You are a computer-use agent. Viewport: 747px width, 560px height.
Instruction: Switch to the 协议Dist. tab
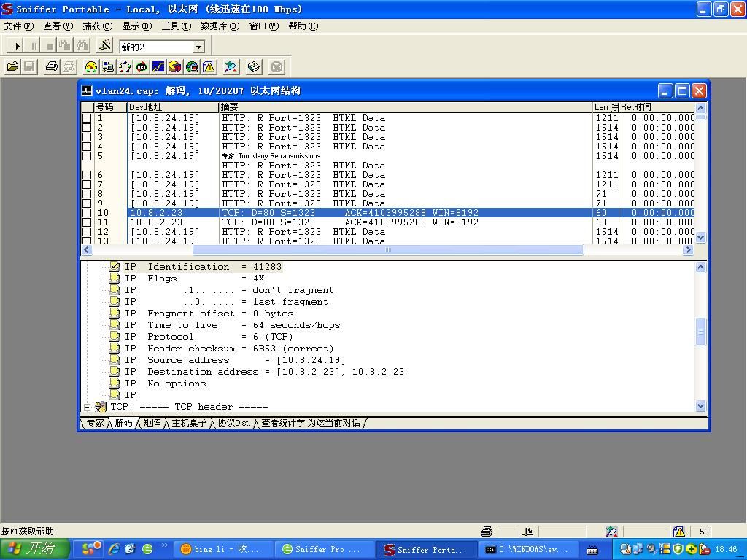[x=233, y=423]
